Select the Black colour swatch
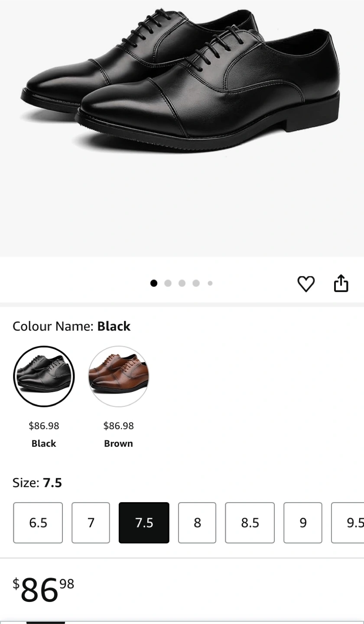 click(x=44, y=376)
